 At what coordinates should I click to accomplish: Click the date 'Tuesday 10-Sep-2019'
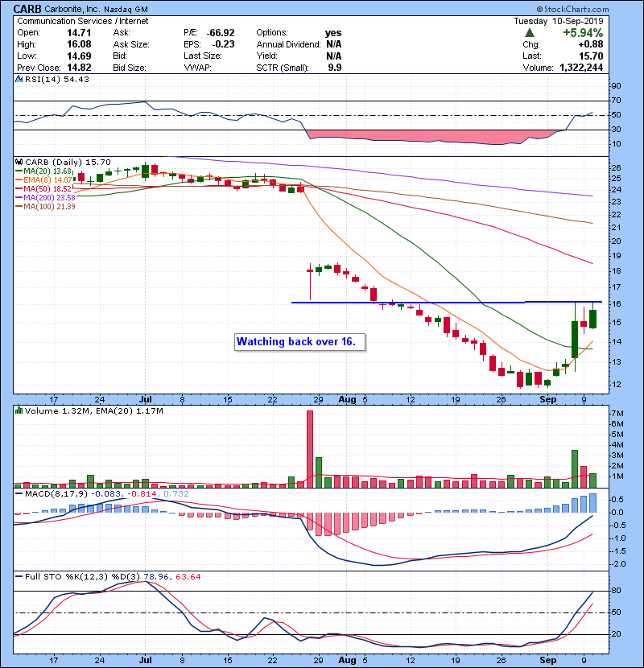pos(559,21)
